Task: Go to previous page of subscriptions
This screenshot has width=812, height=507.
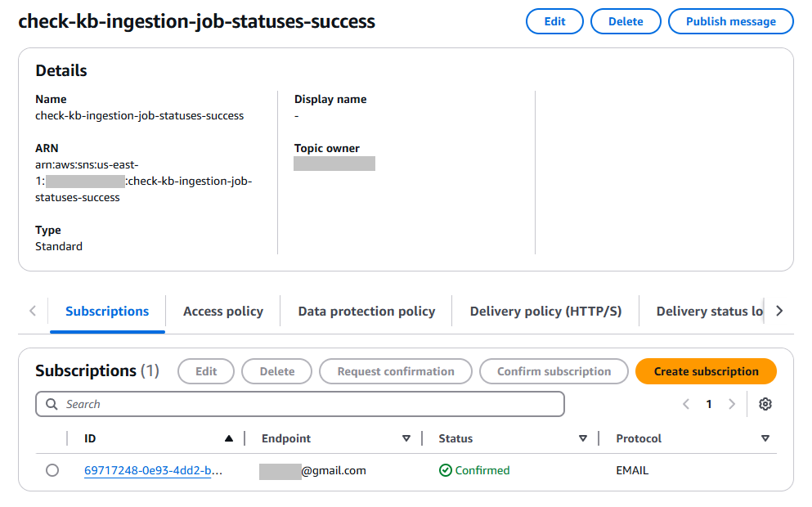Action: coord(686,404)
